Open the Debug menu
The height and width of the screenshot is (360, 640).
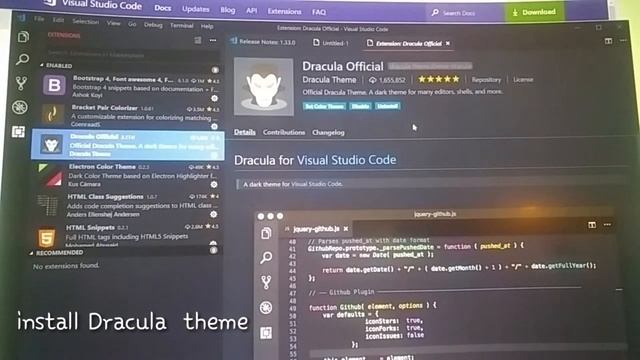coord(153,25)
